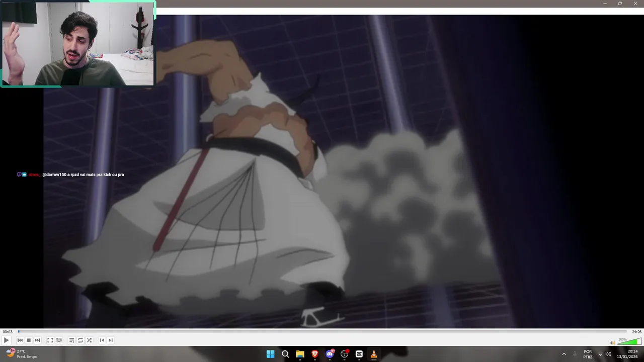Stop video playback
Screen dimensions: 644x362
point(29,340)
